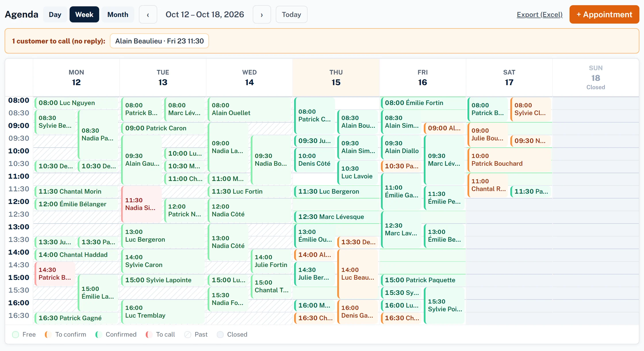Open 16:00 Luc Tremblay appointment Tuesday
The image size is (644, 351).
163,312
